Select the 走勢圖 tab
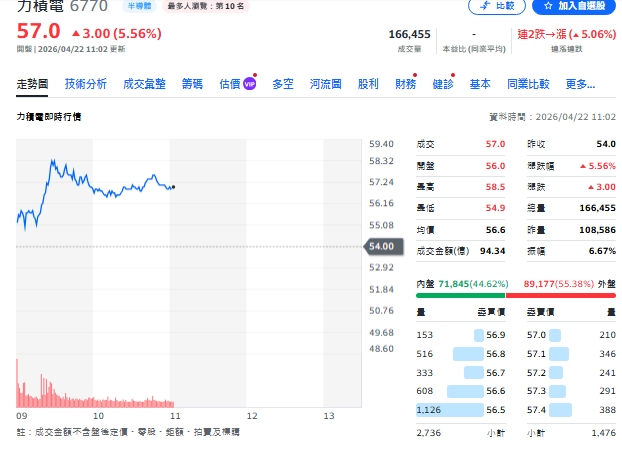Screen dimensions: 622x450 click(32, 84)
